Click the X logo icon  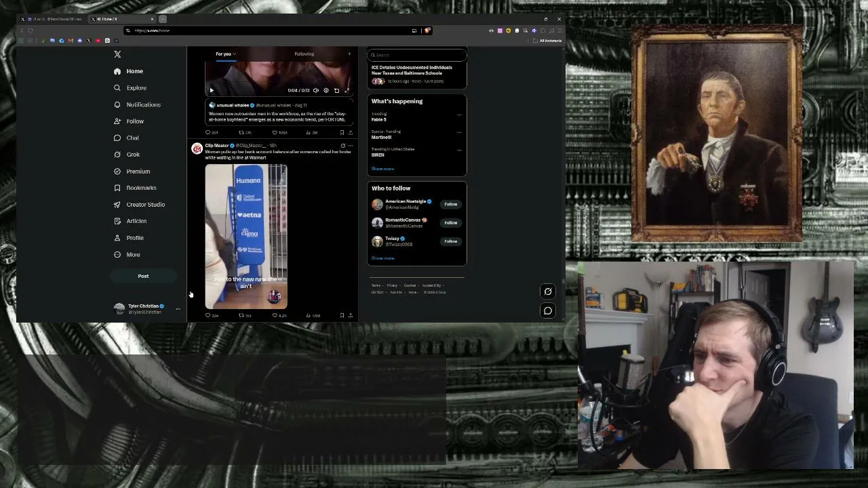(117, 54)
